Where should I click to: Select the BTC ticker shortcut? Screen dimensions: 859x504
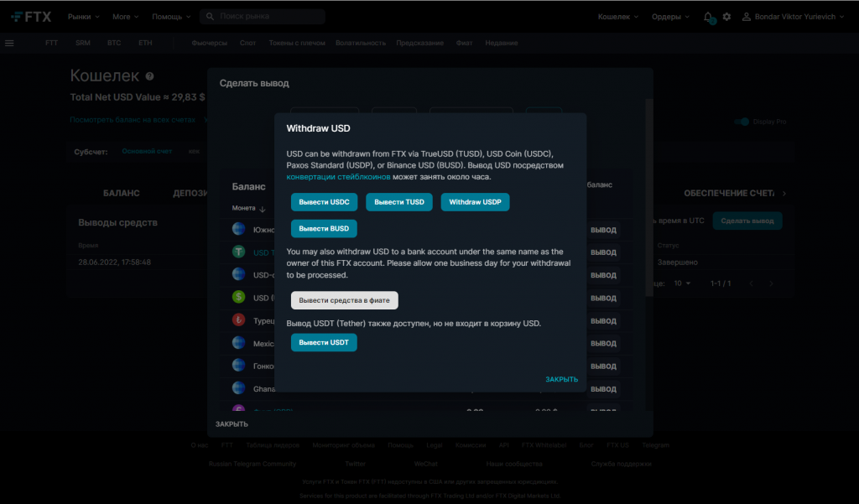[x=114, y=43]
